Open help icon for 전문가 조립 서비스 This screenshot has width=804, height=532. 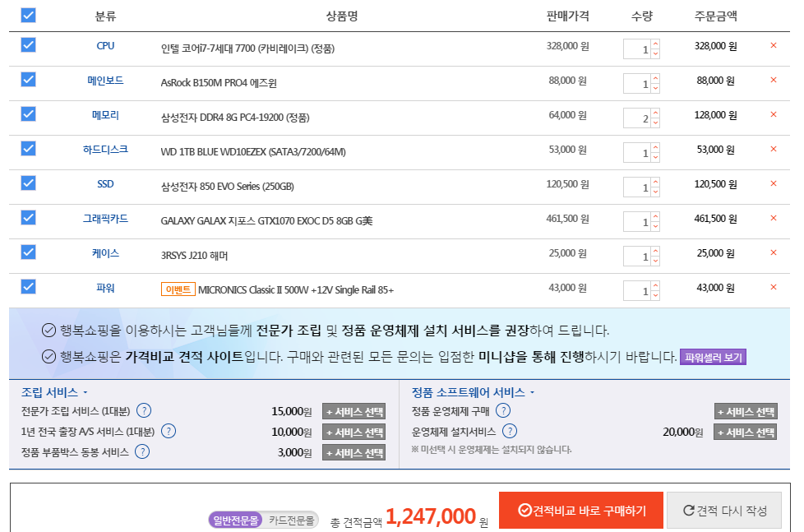click(144, 410)
